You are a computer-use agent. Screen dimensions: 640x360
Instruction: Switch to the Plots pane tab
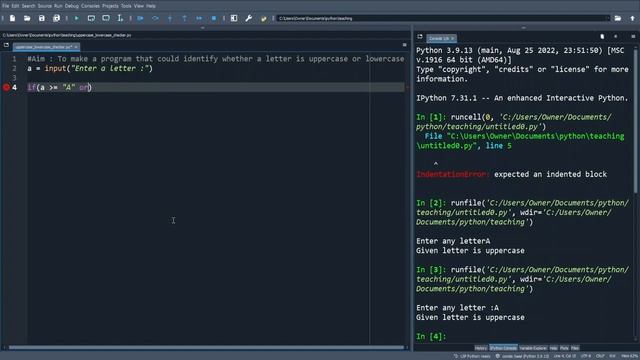click(564, 348)
